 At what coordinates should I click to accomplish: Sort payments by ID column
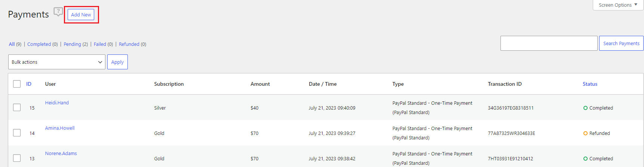click(29, 84)
